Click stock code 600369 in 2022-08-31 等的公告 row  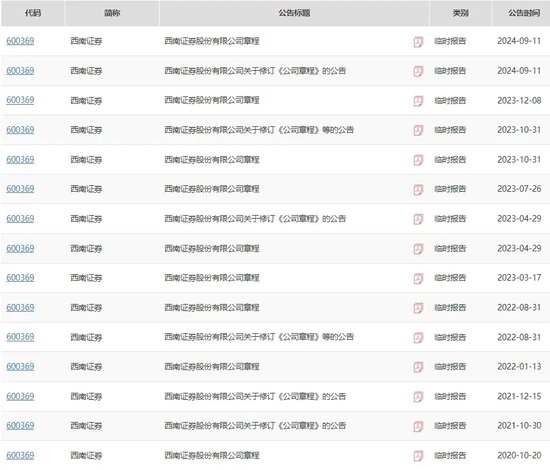(x=20, y=337)
